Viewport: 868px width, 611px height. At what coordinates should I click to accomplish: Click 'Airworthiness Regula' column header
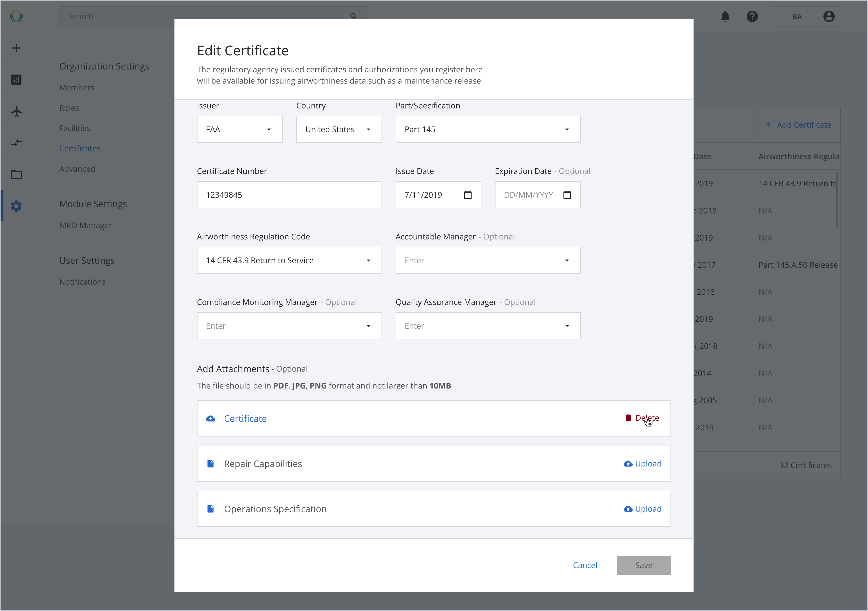[799, 156]
